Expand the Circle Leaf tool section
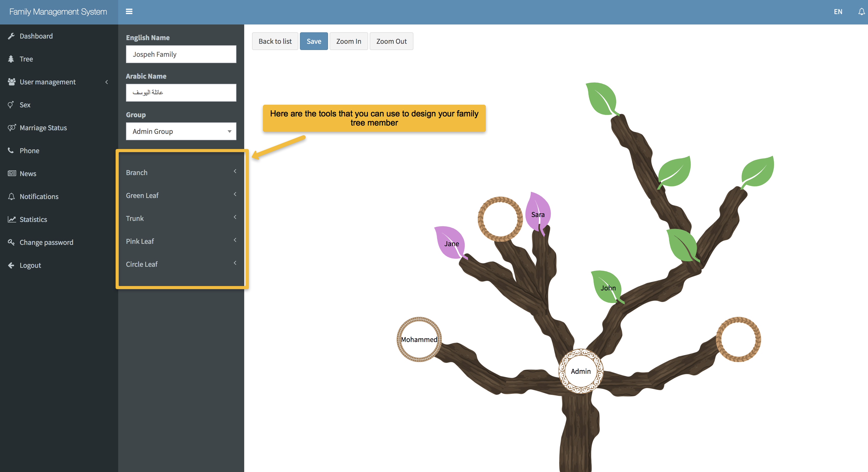Viewport: 868px width, 472px height. 181,264
